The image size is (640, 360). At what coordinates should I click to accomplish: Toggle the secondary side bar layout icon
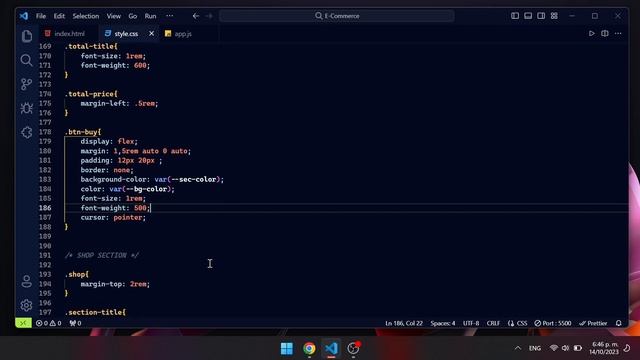pos(541,16)
